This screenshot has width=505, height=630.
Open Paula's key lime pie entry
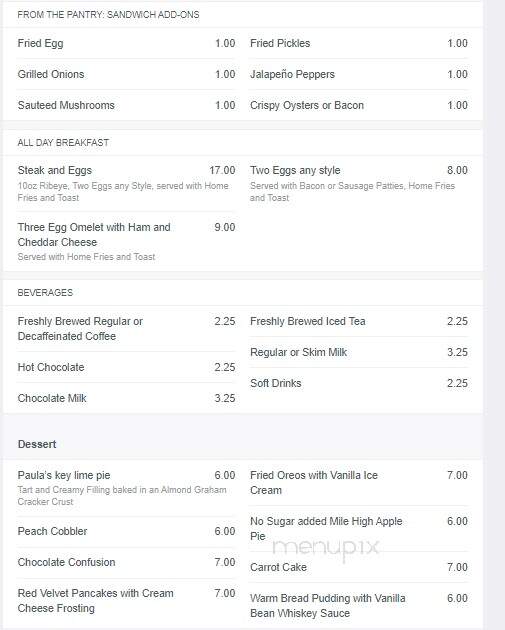coord(126,488)
